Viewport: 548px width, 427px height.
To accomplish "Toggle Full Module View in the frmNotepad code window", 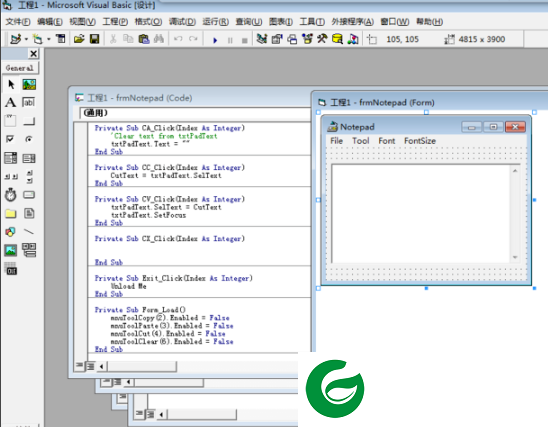I will point(91,366).
